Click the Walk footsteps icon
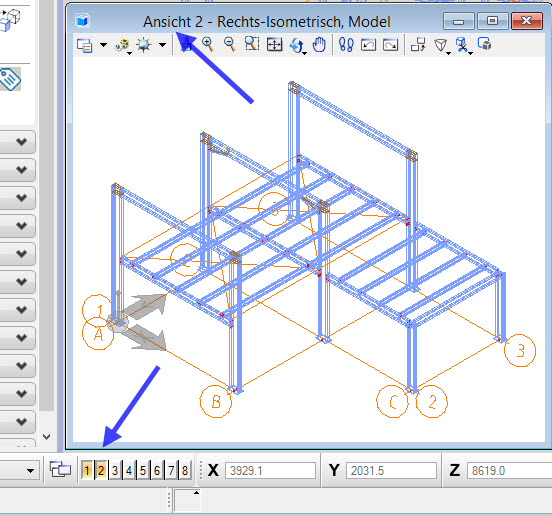 [346, 45]
